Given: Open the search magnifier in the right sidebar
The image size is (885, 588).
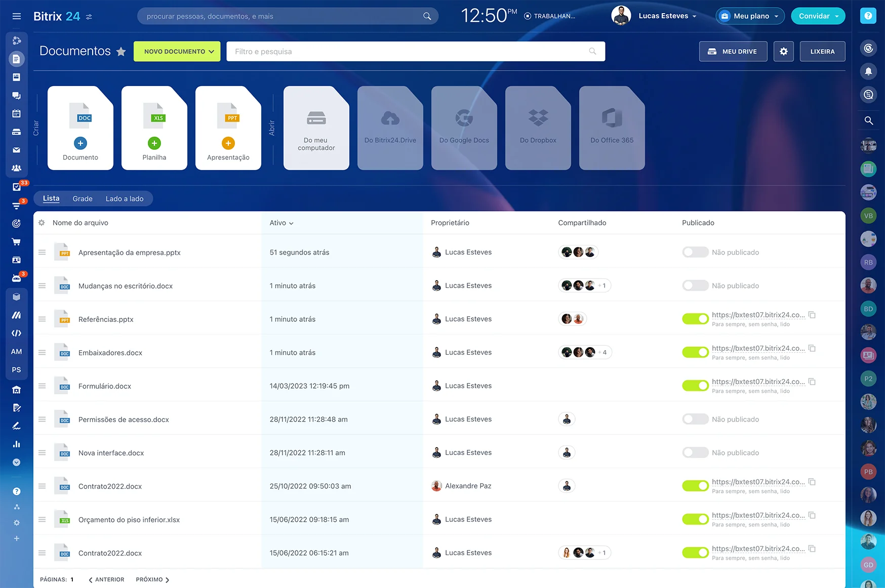Looking at the screenshot, I should tap(868, 121).
